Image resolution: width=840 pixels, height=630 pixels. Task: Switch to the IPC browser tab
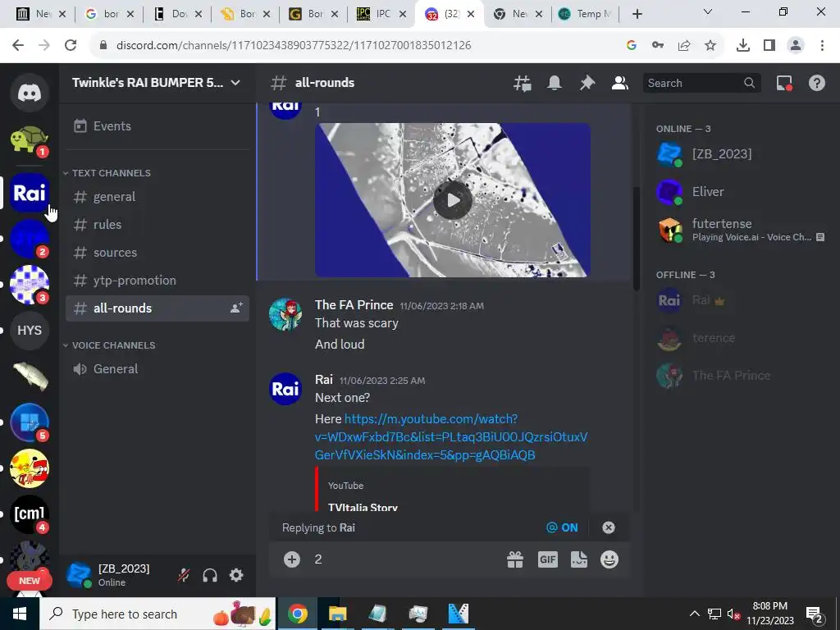pos(381,14)
